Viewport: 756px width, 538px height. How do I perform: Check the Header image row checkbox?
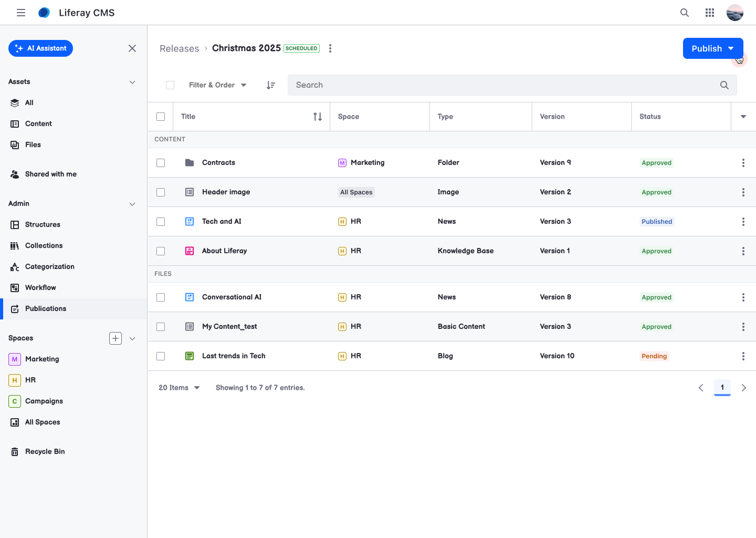click(161, 192)
